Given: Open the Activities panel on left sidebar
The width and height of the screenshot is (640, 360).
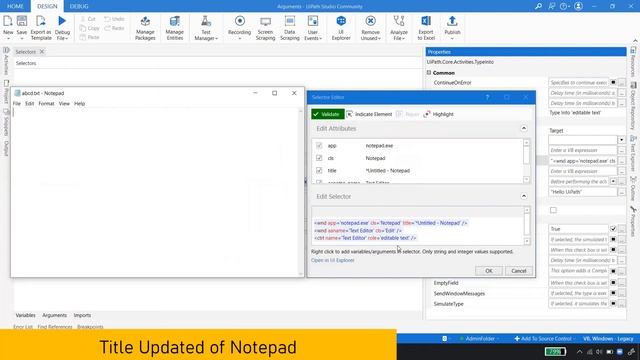Looking at the screenshot, I should point(6,61).
